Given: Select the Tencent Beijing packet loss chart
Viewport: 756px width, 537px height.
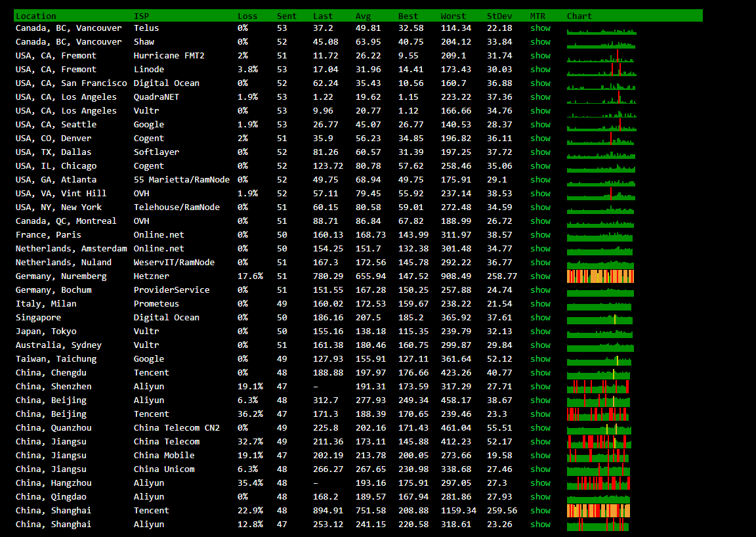Looking at the screenshot, I should coord(597,414).
